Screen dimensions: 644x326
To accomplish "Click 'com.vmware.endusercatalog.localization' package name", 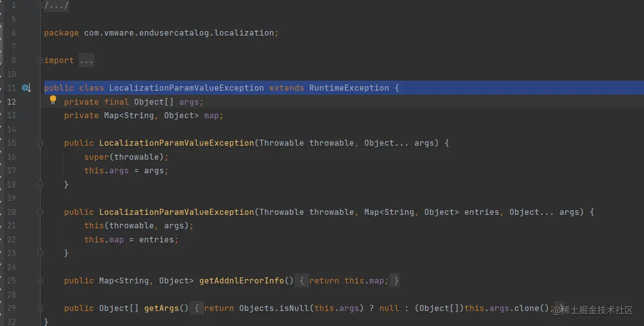I will coord(179,33).
